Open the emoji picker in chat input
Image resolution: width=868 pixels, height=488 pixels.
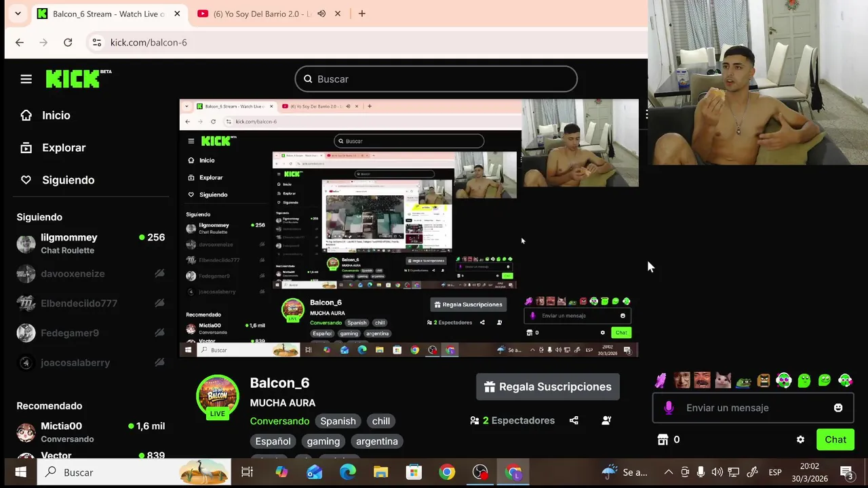(x=838, y=407)
